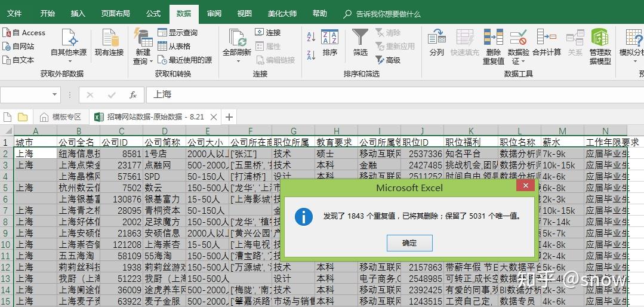
Task: Click the sort ascending A-Z icon
Action: pyautogui.click(x=312, y=36)
